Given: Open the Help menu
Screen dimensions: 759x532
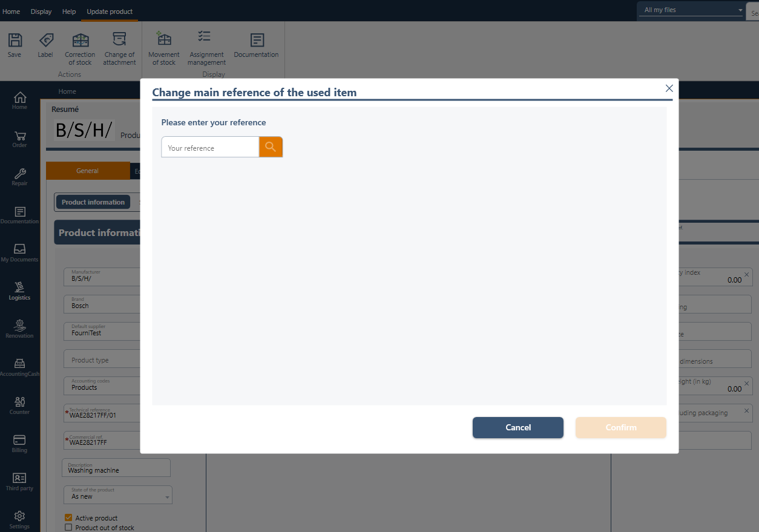Looking at the screenshot, I should 69,11.
